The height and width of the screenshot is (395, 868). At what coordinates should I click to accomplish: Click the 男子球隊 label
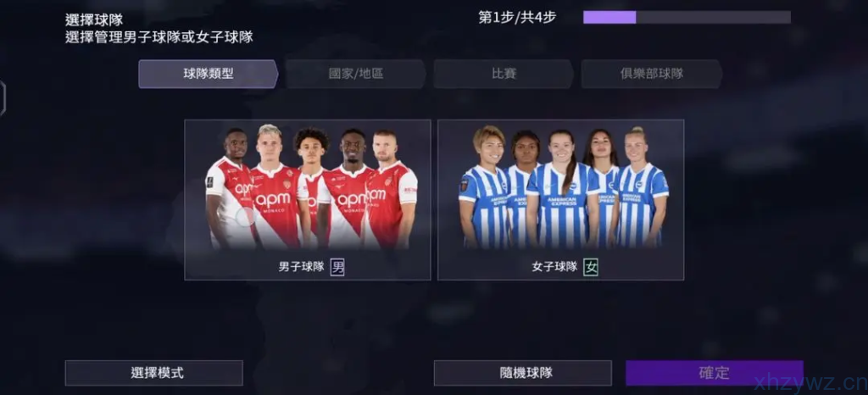point(301,267)
